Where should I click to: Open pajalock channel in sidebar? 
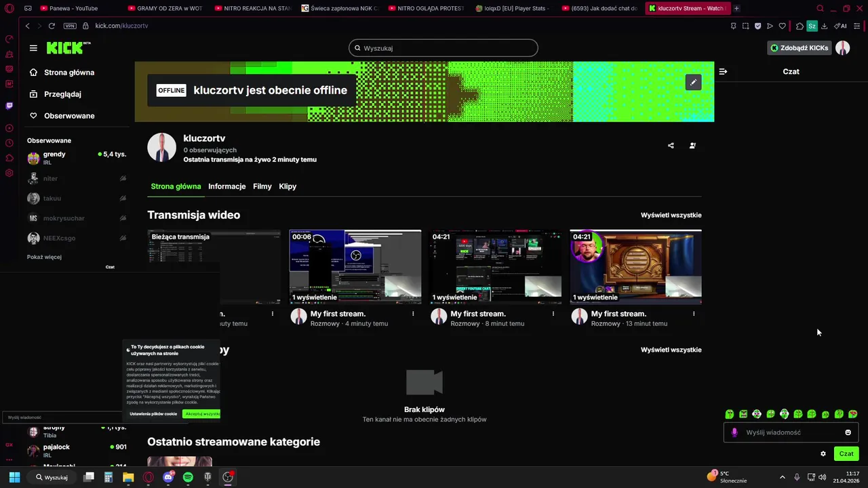pos(77,451)
